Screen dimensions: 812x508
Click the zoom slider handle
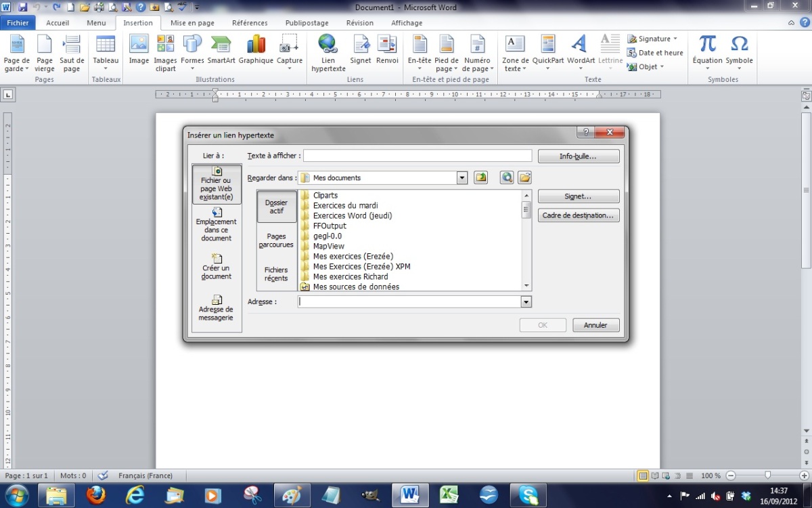[767, 475]
